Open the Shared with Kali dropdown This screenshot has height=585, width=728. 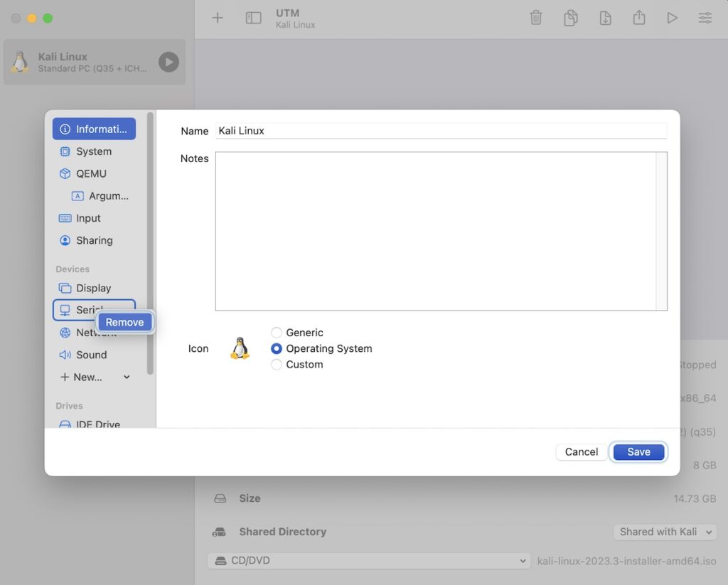pyautogui.click(x=665, y=532)
